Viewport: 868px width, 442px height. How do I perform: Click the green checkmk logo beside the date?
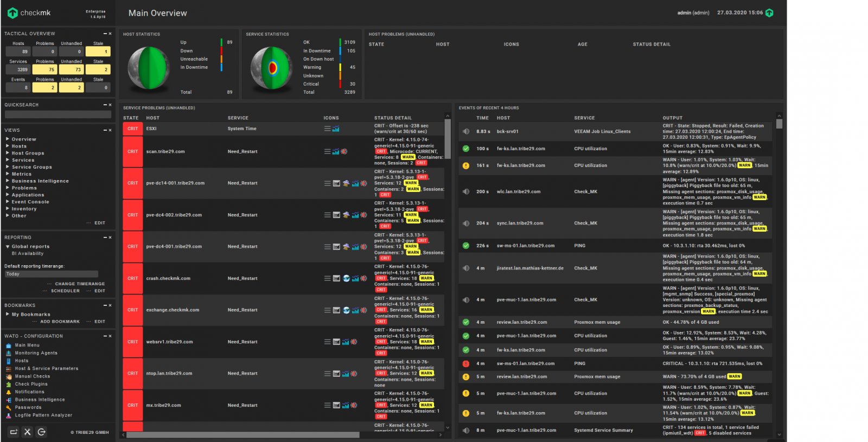pos(769,13)
